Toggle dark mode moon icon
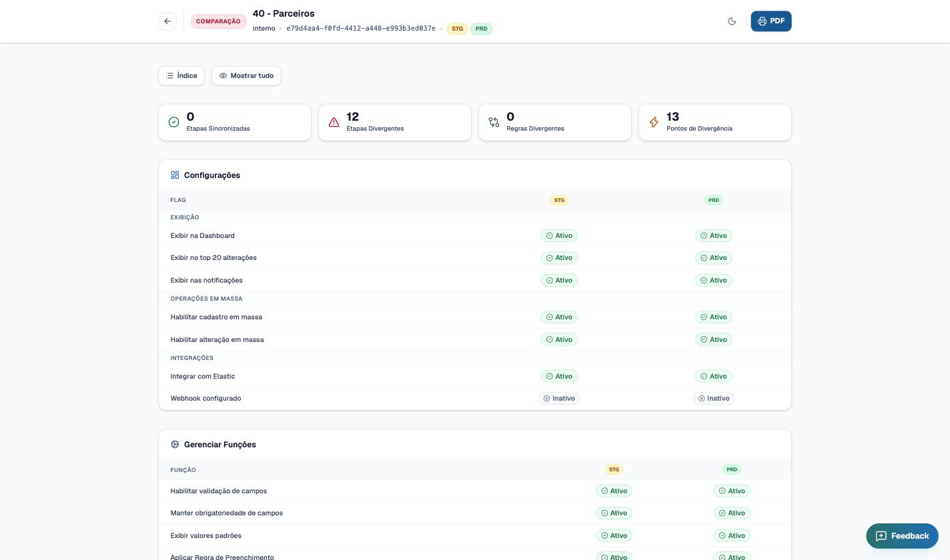The image size is (950, 560). (x=732, y=21)
